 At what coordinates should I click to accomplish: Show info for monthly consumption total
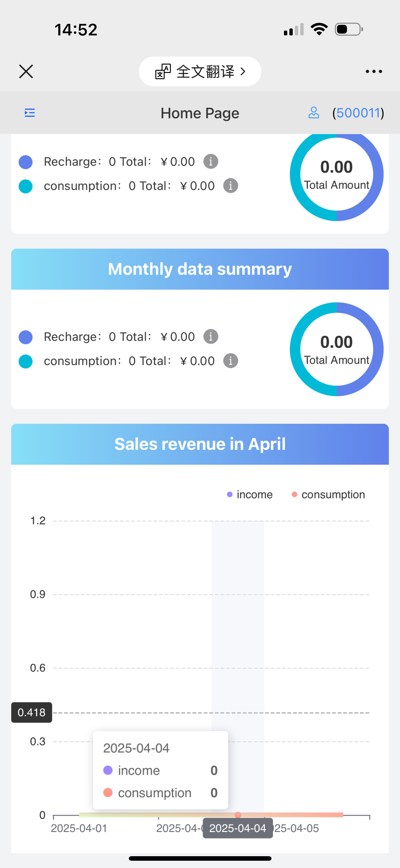click(x=231, y=361)
